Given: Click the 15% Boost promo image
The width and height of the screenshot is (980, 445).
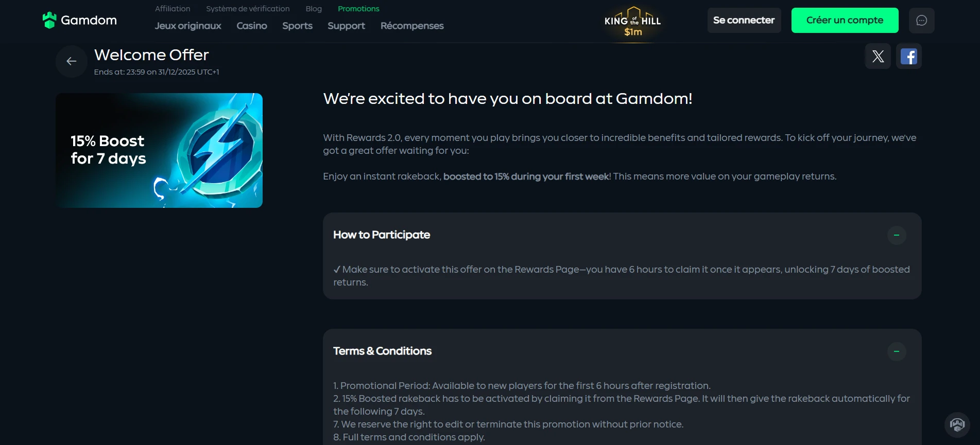Looking at the screenshot, I should (159, 150).
